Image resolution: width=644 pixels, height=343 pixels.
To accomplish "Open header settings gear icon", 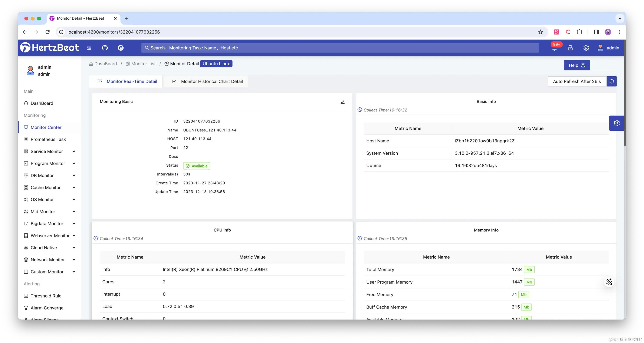I will pos(586,48).
